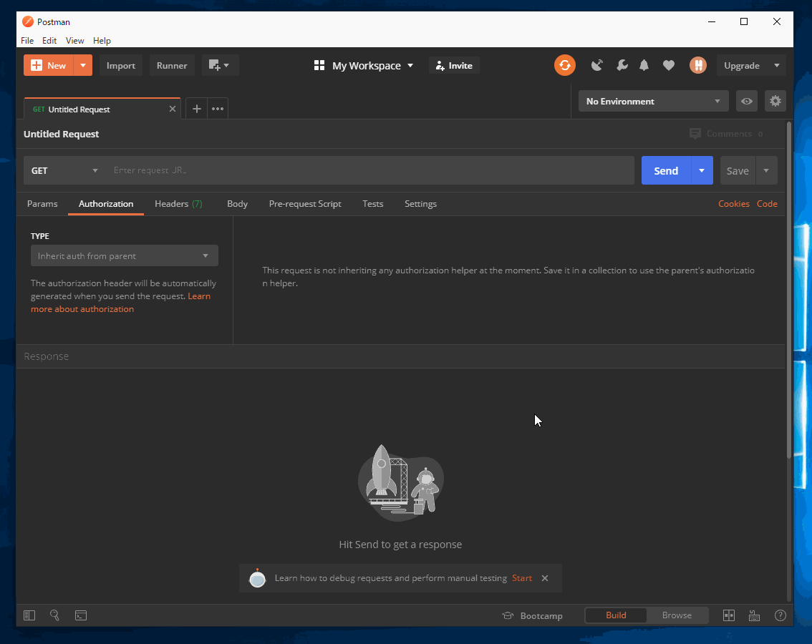
Task: Toggle the sidebar icon in status bar
Action: pos(29,615)
